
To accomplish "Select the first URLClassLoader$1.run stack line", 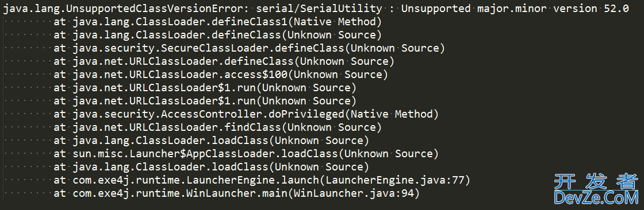I will pos(205,87).
